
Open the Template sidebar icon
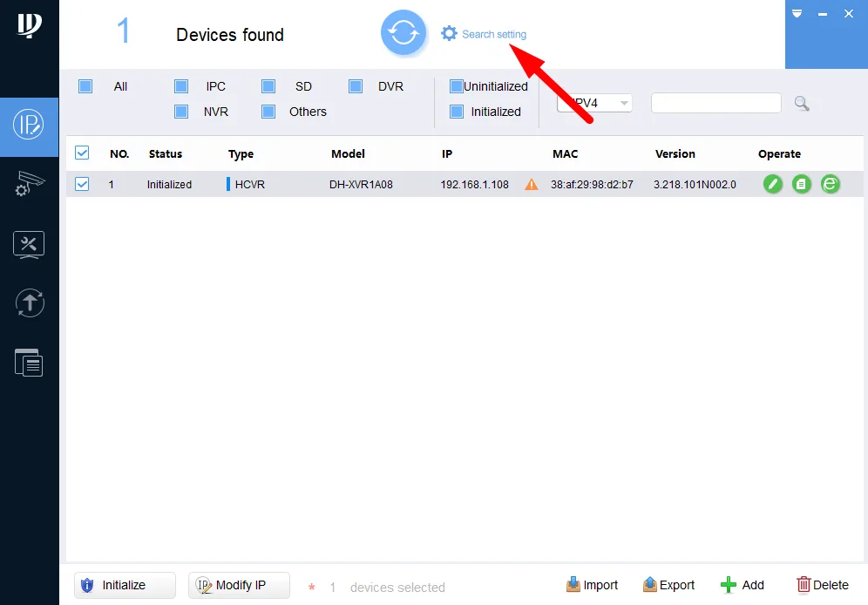pos(29,363)
